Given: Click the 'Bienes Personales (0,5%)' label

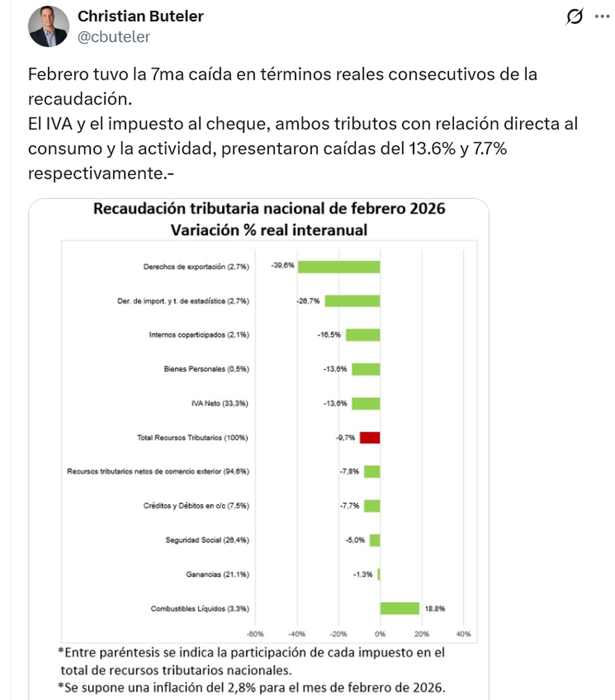Looking at the screenshot, I should click(x=207, y=369).
